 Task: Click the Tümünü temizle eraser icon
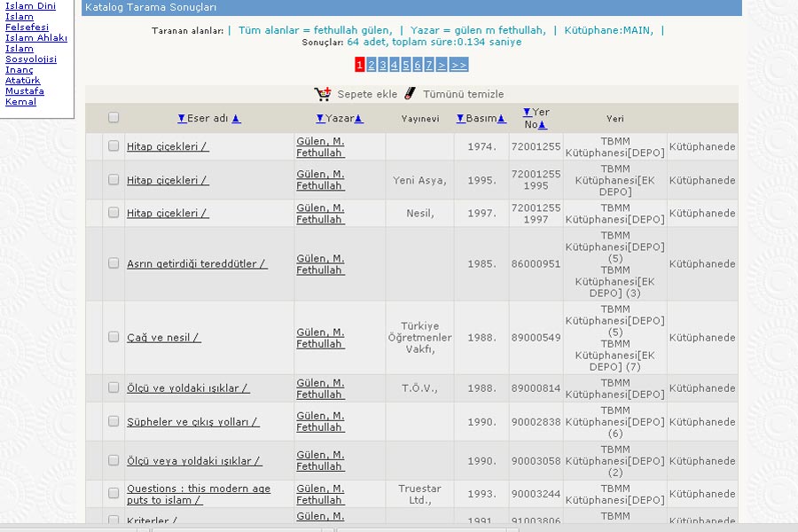point(410,93)
